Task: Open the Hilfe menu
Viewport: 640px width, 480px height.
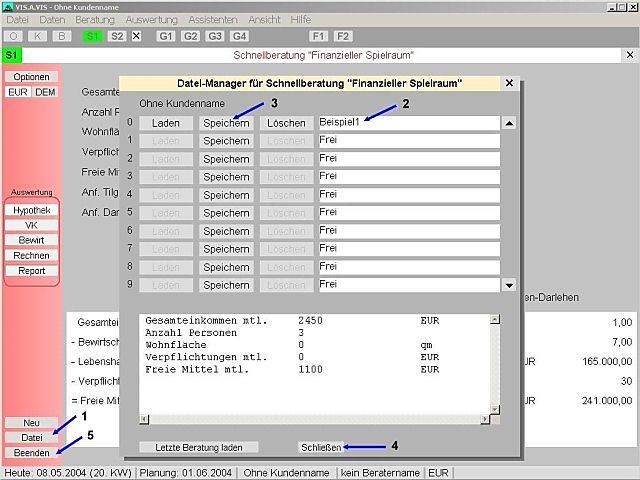Action: tap(301, 20)
